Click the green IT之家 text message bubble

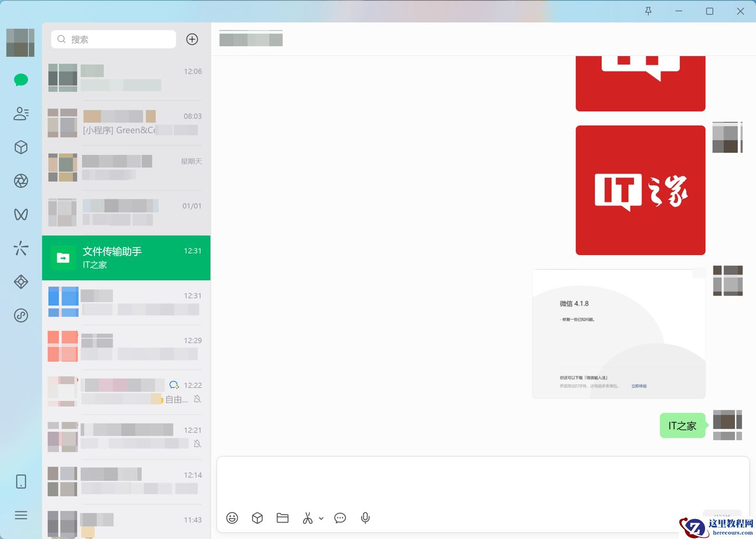point(682,426)
